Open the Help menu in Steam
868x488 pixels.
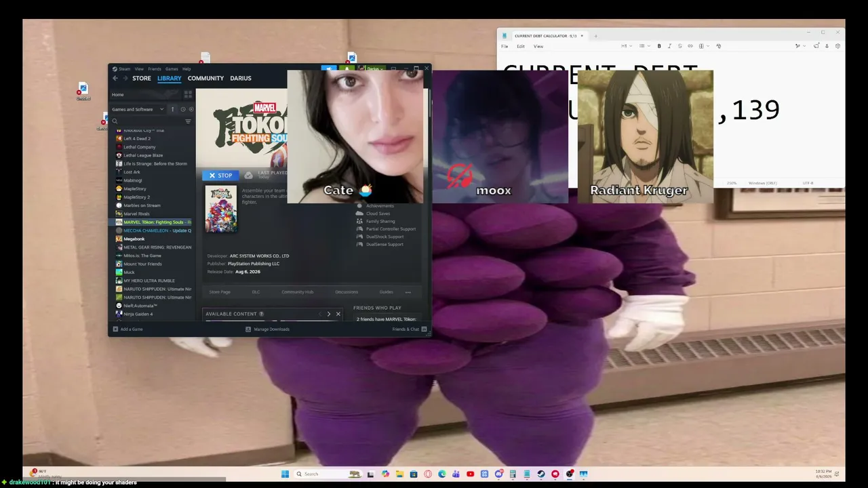[186, 68]
